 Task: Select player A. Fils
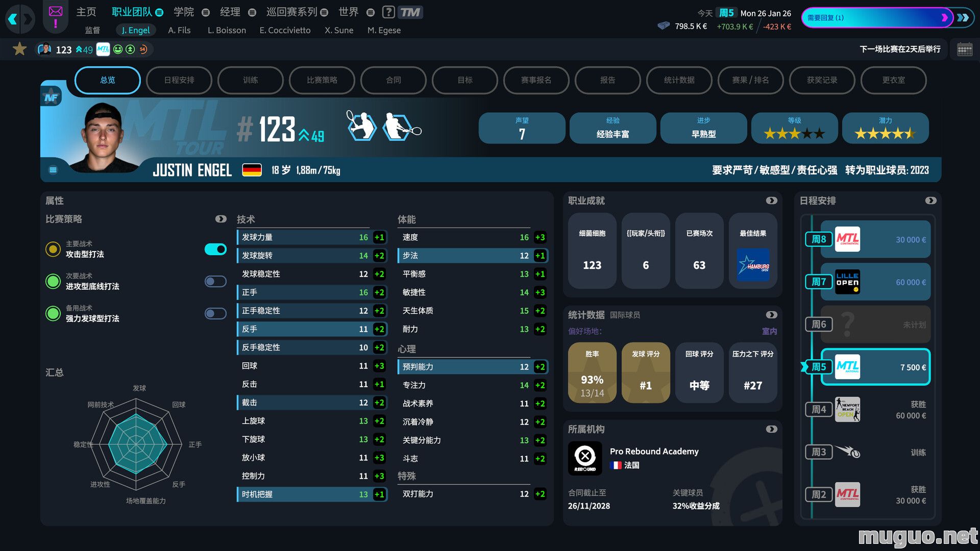pos(179,30)
